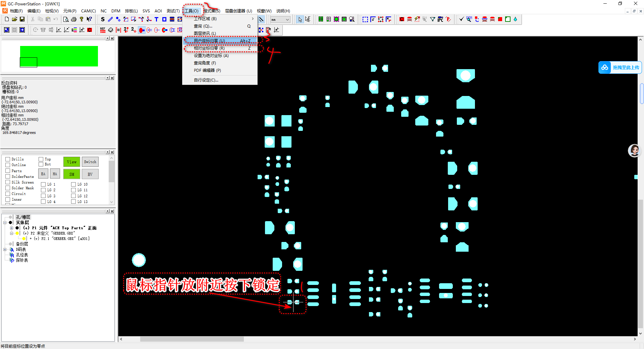The width and height of the screenshot is (644, 349).
Task: Expand the P1 ACE Top Parts node
Action: [11, 228]
